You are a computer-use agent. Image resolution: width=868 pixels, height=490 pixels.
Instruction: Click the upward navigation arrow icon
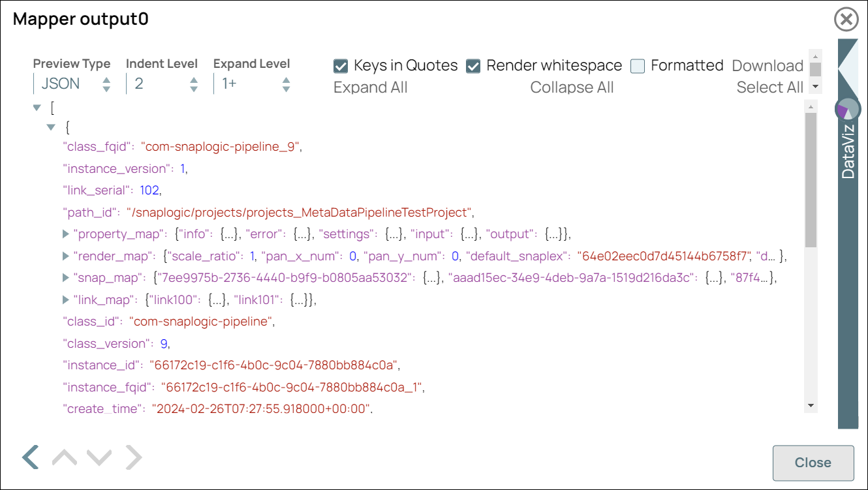click(x=63, y=456)
